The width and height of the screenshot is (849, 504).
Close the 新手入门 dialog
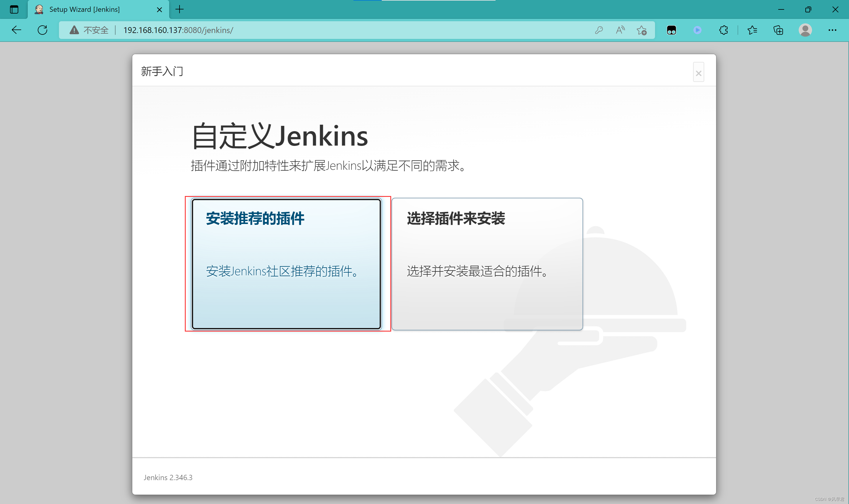pyautogui.click(x=699, y=72)
